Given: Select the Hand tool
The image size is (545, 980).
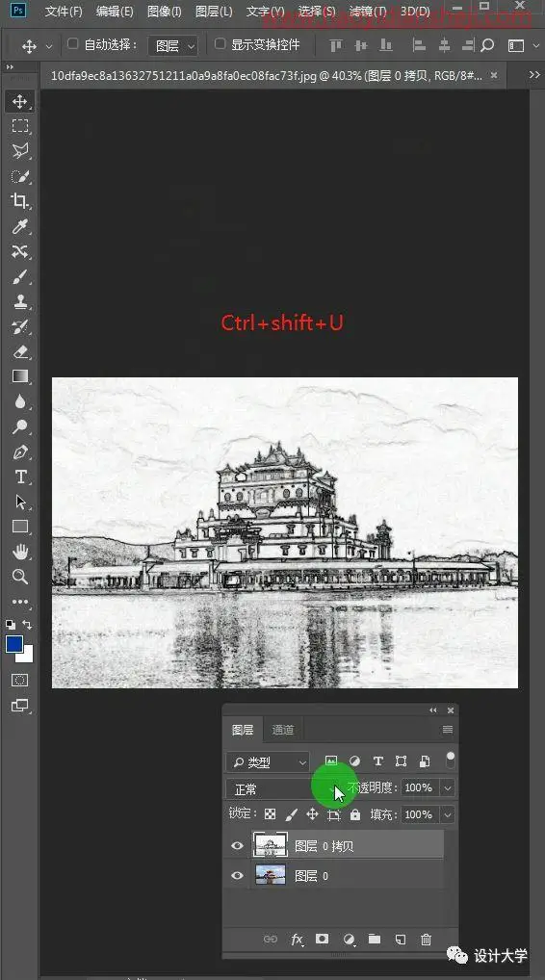Looking at the screenshot, I should (20, 552).
